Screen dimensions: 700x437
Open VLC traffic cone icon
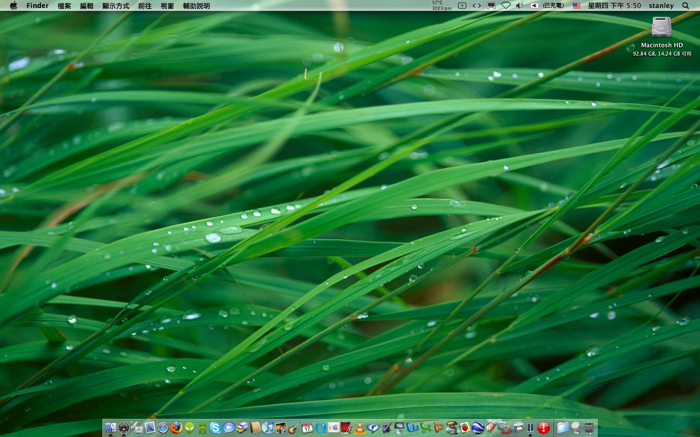coord(360,428)
